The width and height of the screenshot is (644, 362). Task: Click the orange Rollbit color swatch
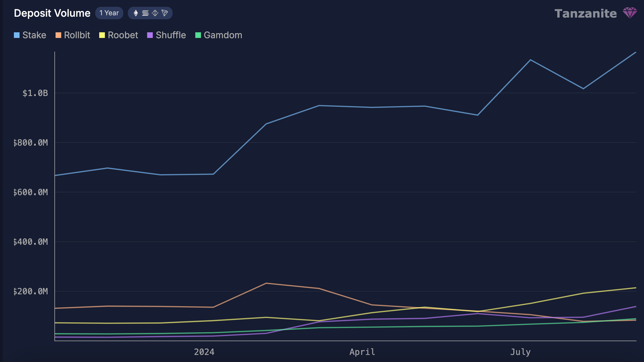click(x=58, y=35)
